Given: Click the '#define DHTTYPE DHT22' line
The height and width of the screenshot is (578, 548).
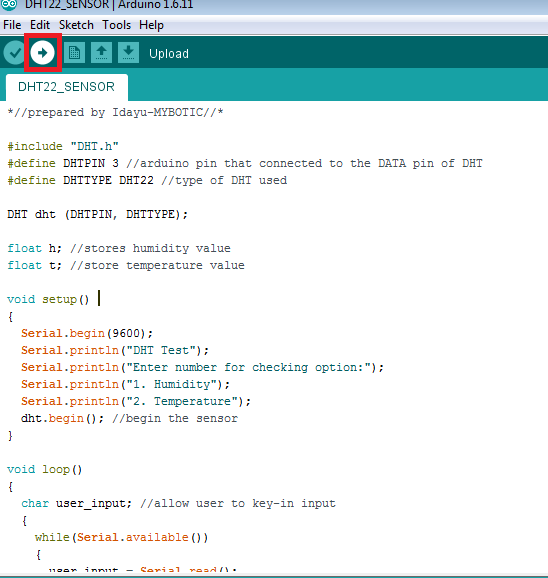Looking at the screenshot, I should 147,180.
